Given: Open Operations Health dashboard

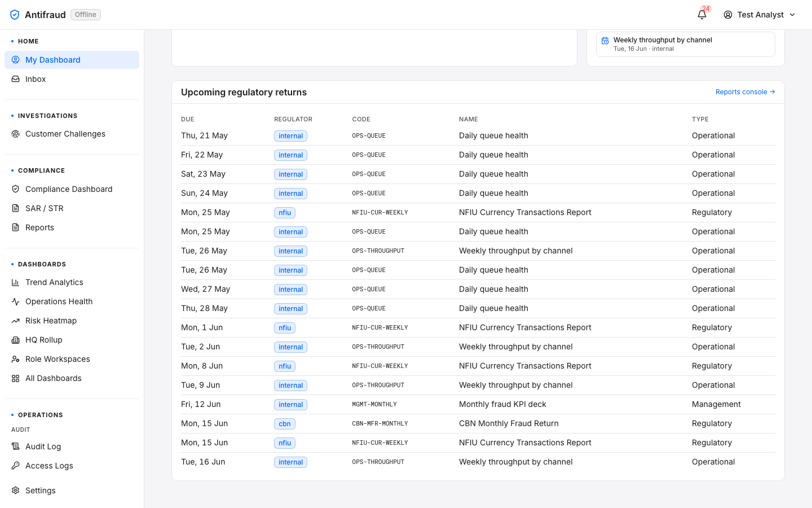Looking at the screenshot, I should point(72,301).
